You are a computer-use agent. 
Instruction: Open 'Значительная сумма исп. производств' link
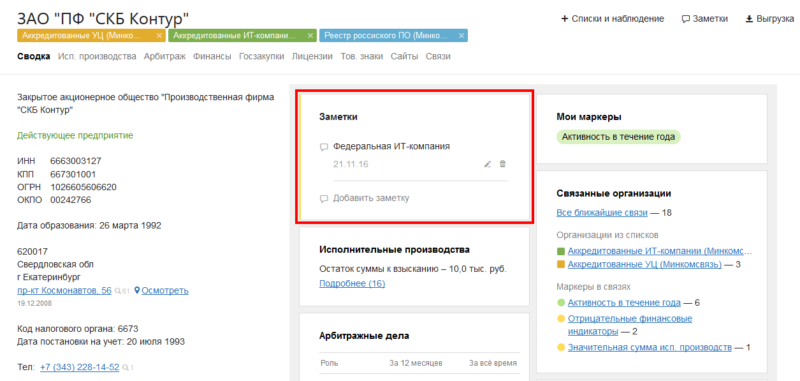[x=650, y=348]
